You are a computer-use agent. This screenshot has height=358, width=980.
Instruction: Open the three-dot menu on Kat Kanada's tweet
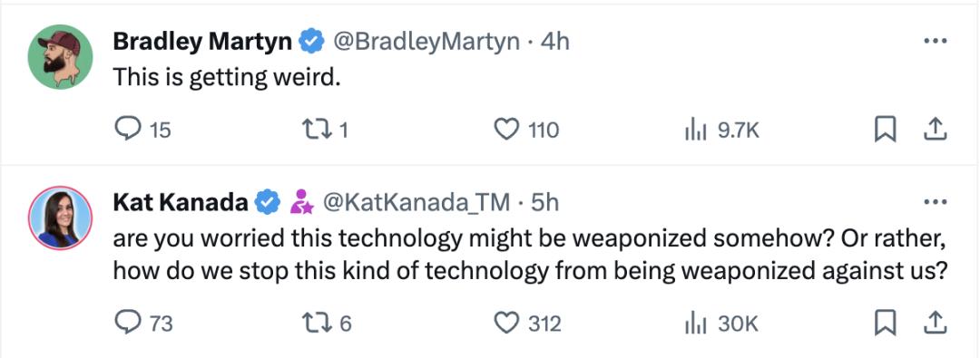pos(935,202)
